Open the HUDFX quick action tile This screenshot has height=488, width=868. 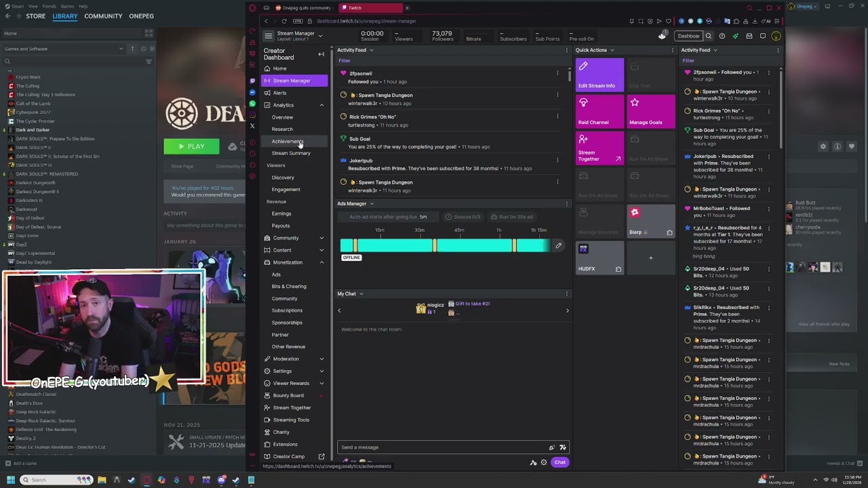click(x=599, y=258)
